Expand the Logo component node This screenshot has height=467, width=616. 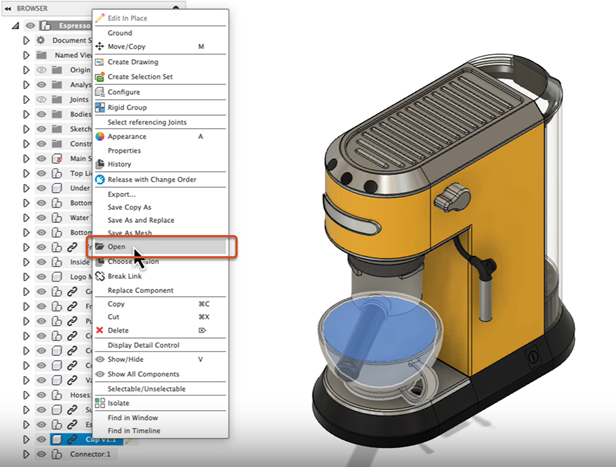(x=26, y=277)
